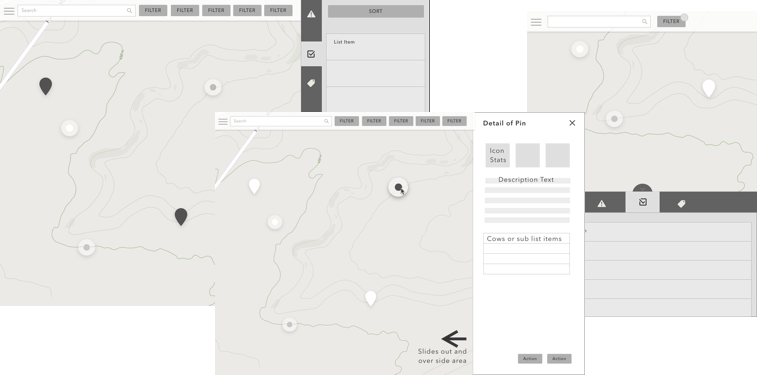Click the magnifier icon in the top-left search bar
This screenshot has height=375, width=757.
pos(129,10)
